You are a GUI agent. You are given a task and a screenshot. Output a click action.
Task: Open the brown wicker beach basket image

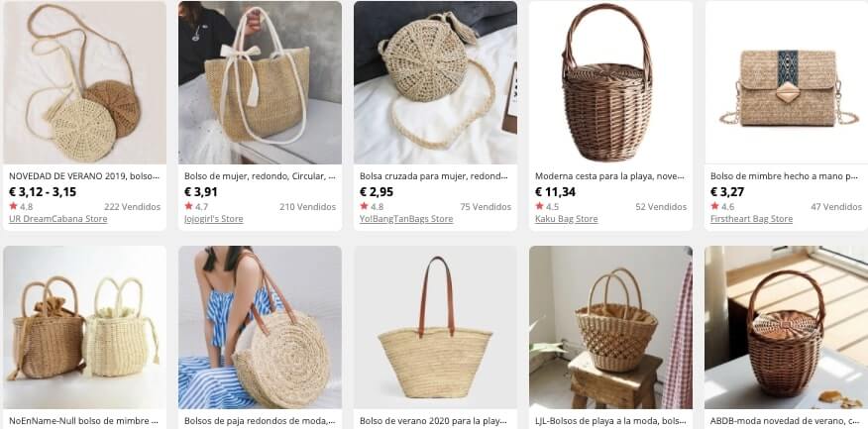click(610, 82)
